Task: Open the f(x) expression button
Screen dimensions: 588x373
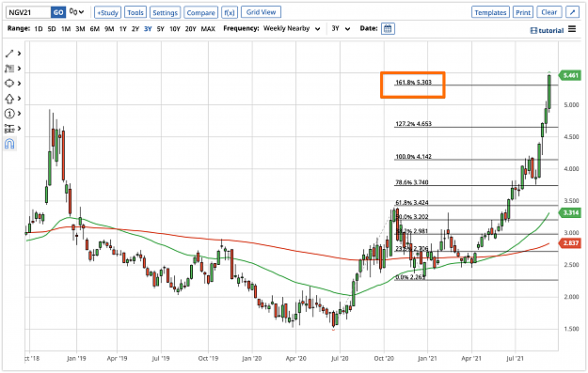Action: 230,12
